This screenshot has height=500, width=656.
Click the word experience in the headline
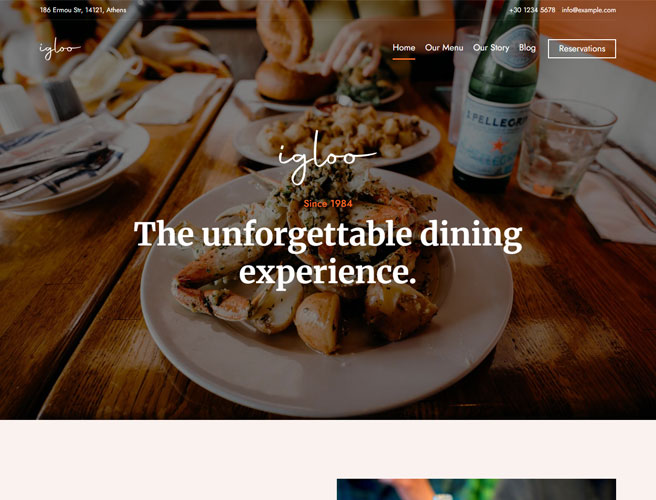coord(328,272)
